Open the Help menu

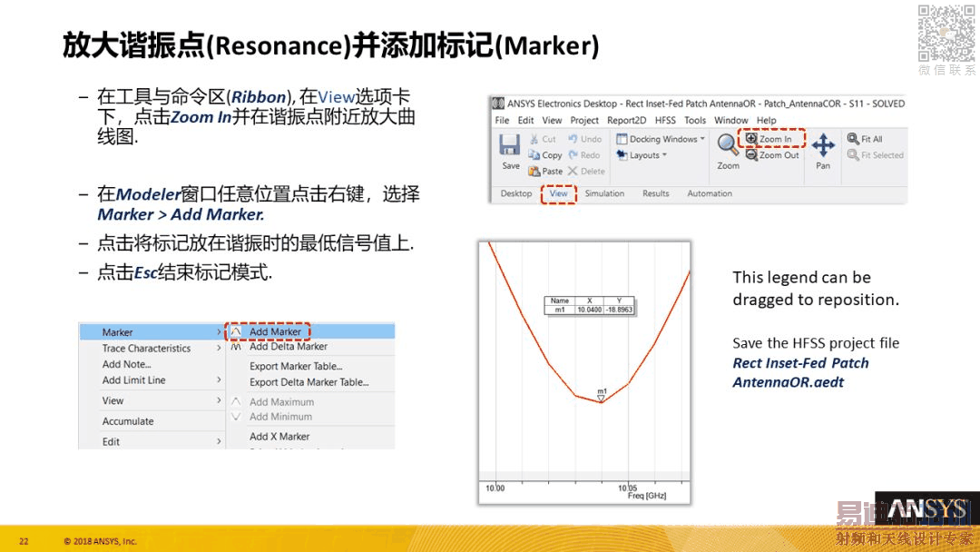point(766,120)
